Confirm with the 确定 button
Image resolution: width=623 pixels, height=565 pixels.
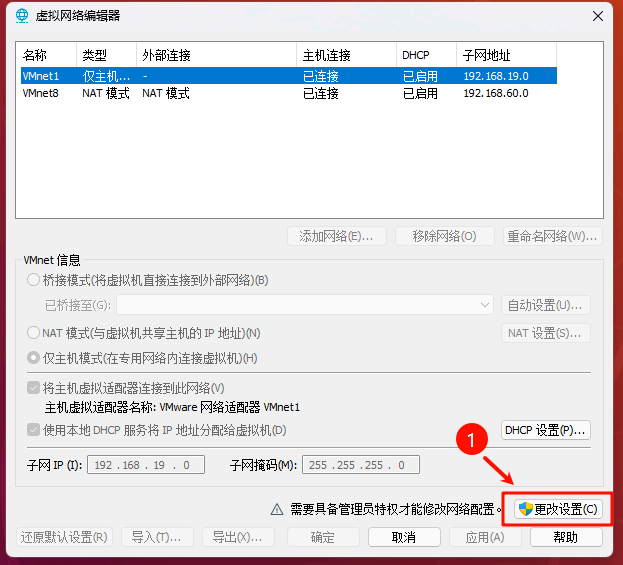323,537
